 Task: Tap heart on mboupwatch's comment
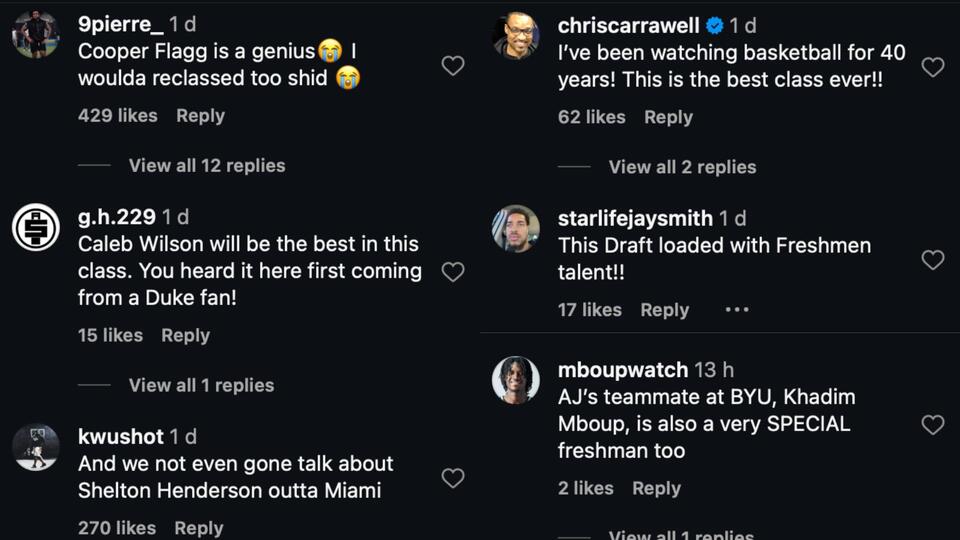click(932, 425)
